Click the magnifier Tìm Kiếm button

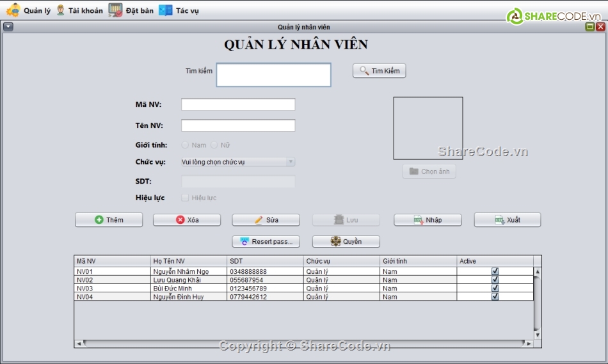379,71
